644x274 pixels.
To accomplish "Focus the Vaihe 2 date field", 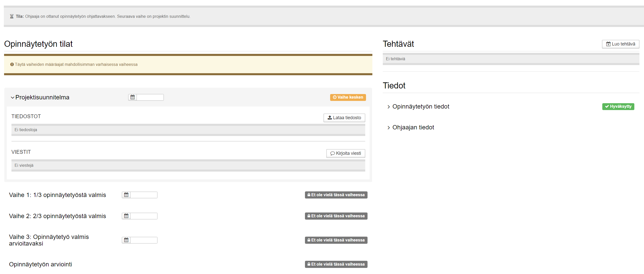I will pyautogui.click(x=144, y=216).
